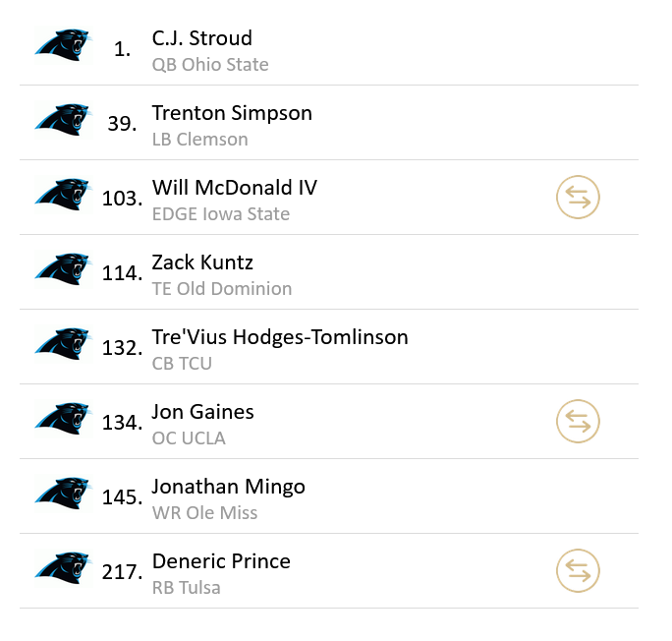
Task: Click Panthers logo next to Trenton Simpson
Action: (x=64, y=120)
